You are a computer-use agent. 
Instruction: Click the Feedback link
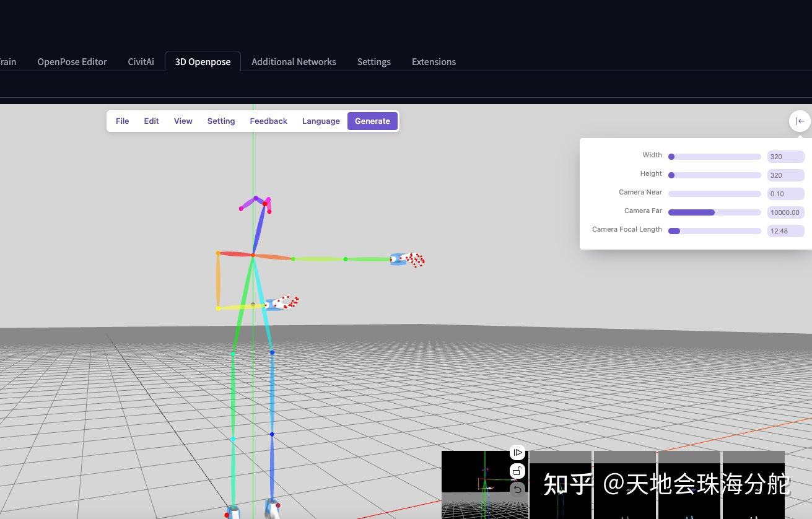[268, 121]
